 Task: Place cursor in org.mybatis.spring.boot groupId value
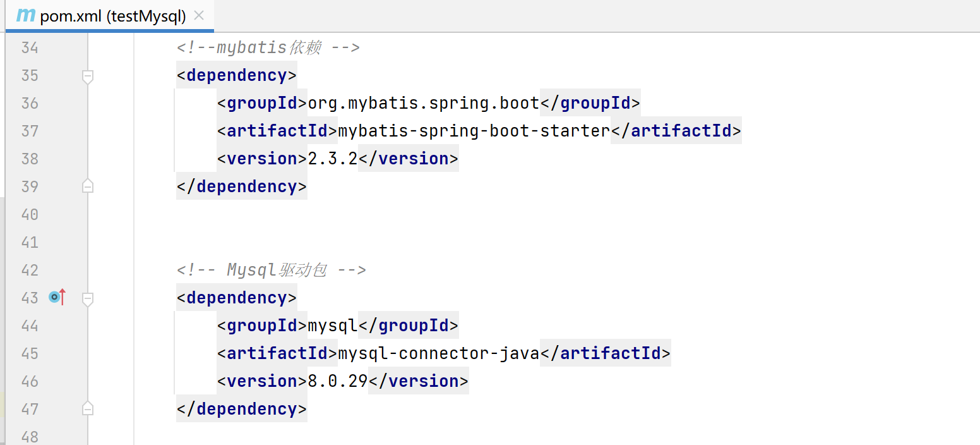(424, 103)
